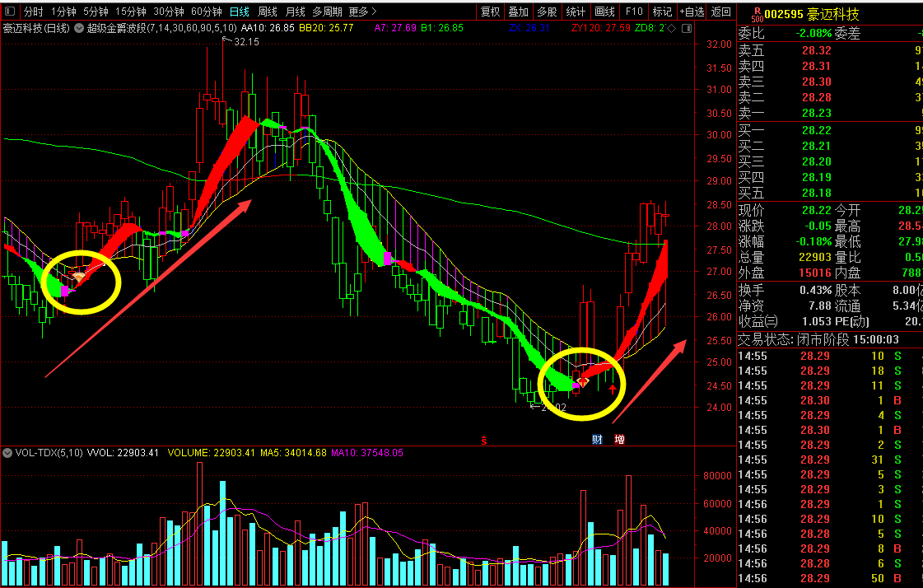The width and height of the screenshot is (923, 588).
Task: Open the F10 company info
Action: coord(633,12)
